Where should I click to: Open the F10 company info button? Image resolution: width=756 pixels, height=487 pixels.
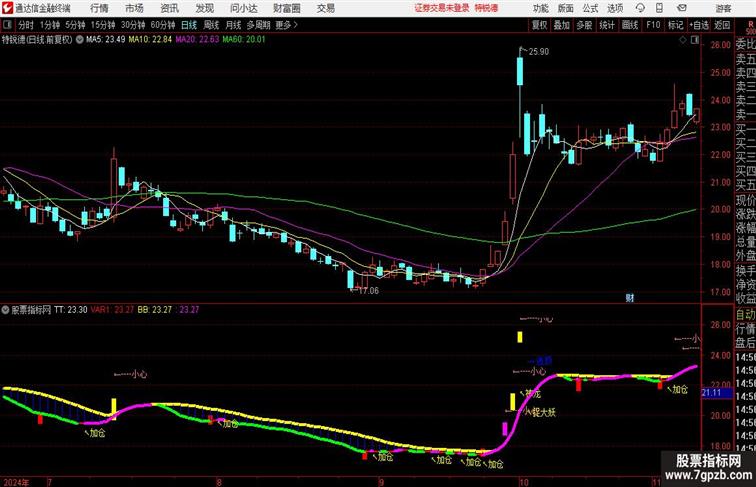click(x=653, y=25)
